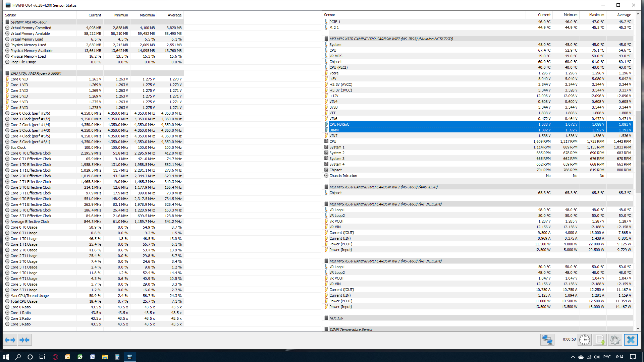Click the shrink sensor columns arrows button
644x362 pixels.
pos(24,340)
